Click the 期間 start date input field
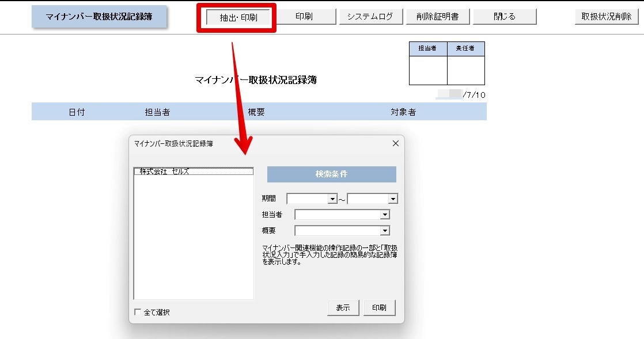This screenshot has width=644, height=339. coord(308,199)
